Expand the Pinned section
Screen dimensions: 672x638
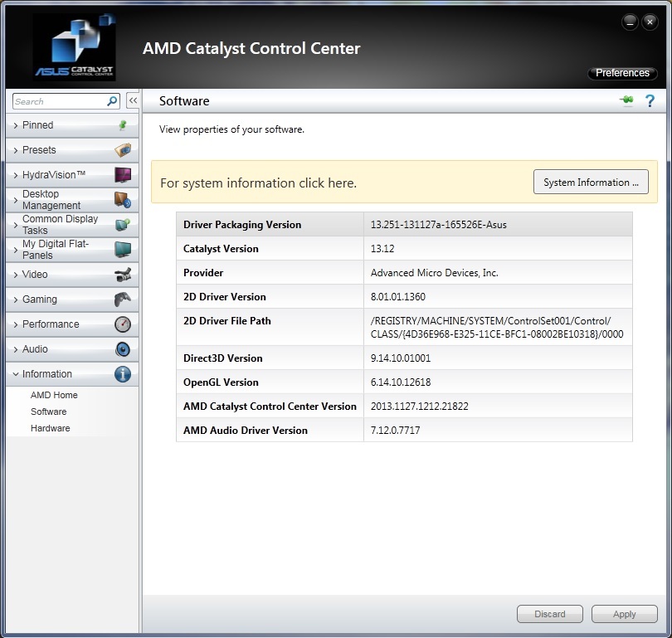click(x=72, y=125)
